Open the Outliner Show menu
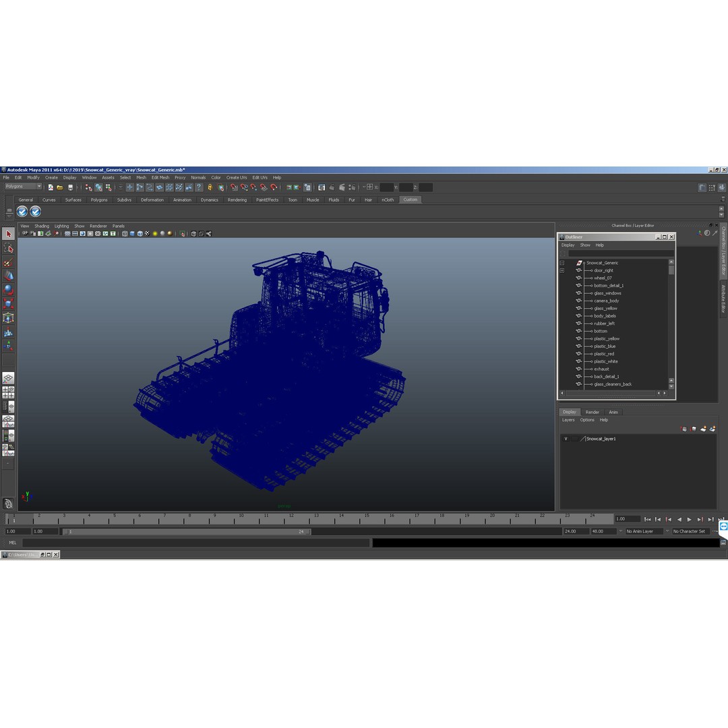Screen dimensions: 728x728 click(585, 245)
